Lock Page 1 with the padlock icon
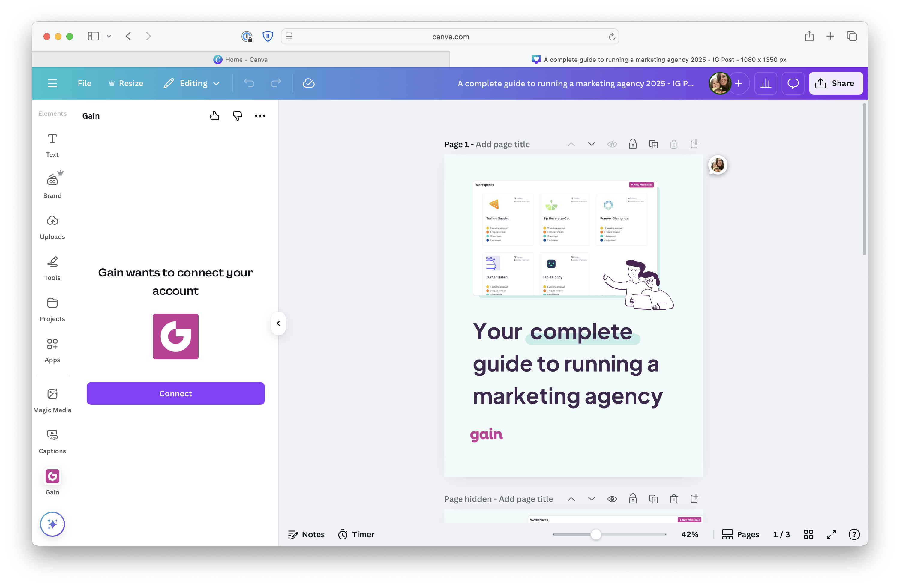Viewport: 900px width, 588px height. tap(632, 144)
